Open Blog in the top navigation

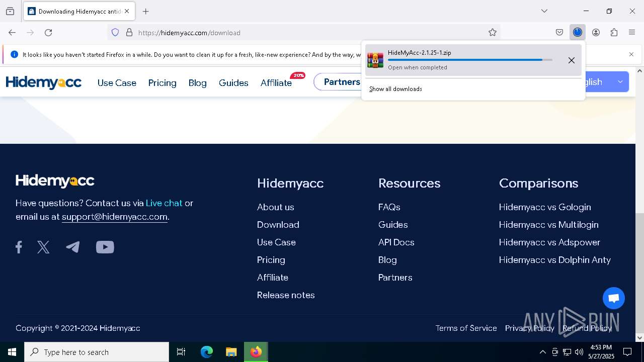pyautogui.click(x=197, y=83)
